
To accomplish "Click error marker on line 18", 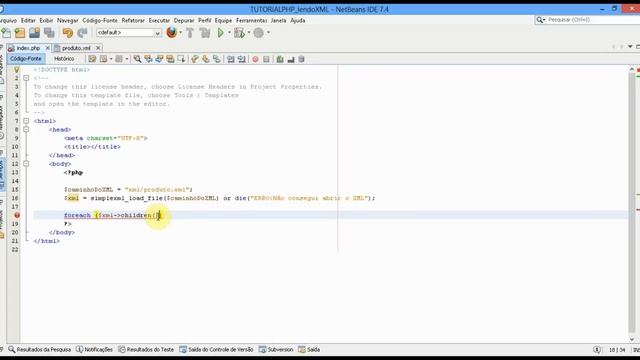I will click(x=17, y=215).
